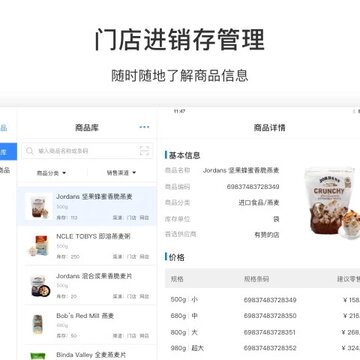This screenshot has width=360, height=360.
Task: Expand the 销售渠道 dropdown filter
Action: (x=121, y=173)
